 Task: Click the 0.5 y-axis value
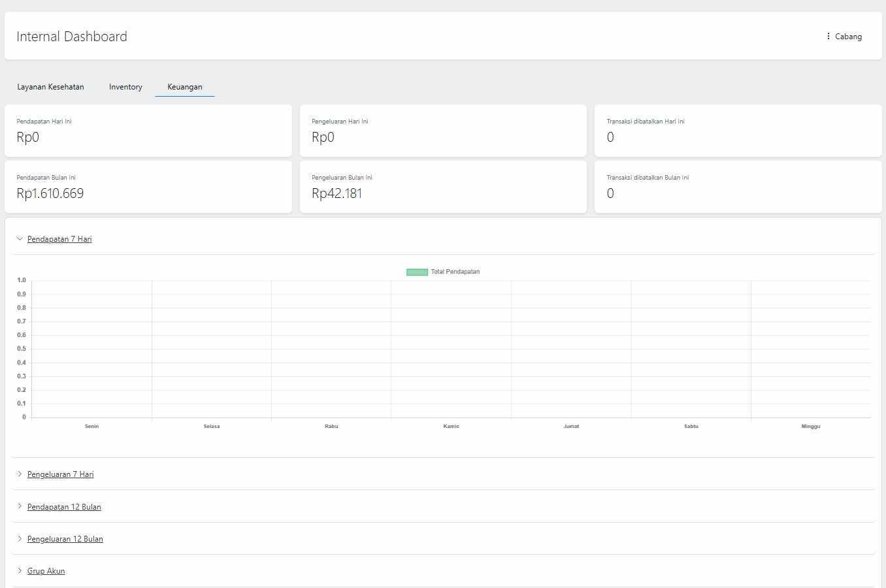tap(22, 349)
